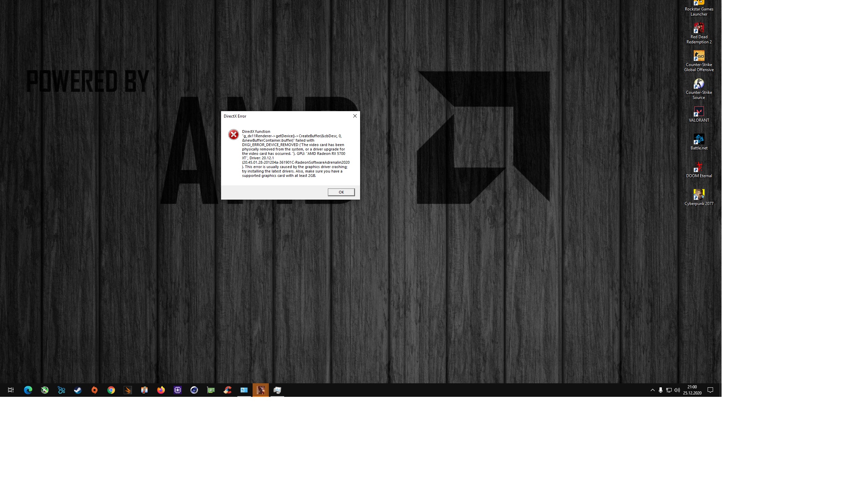Show hidden system tray icons
Image resolution: width=868 pixels, height=488 pixels.
point(652,390)
